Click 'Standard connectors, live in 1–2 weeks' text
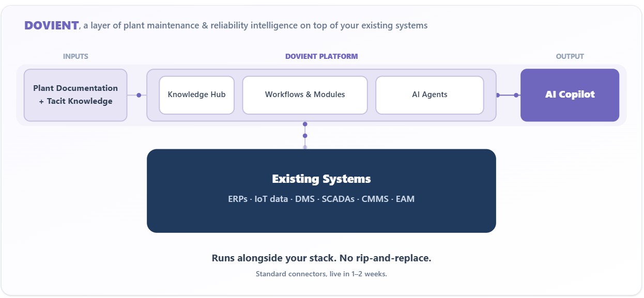The height and width of the screenshot is (298, 644). pos(321,274)
